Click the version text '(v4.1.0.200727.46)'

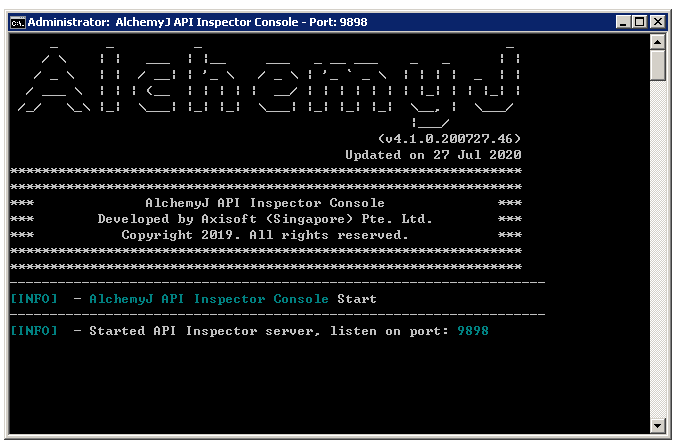[449, 139]
